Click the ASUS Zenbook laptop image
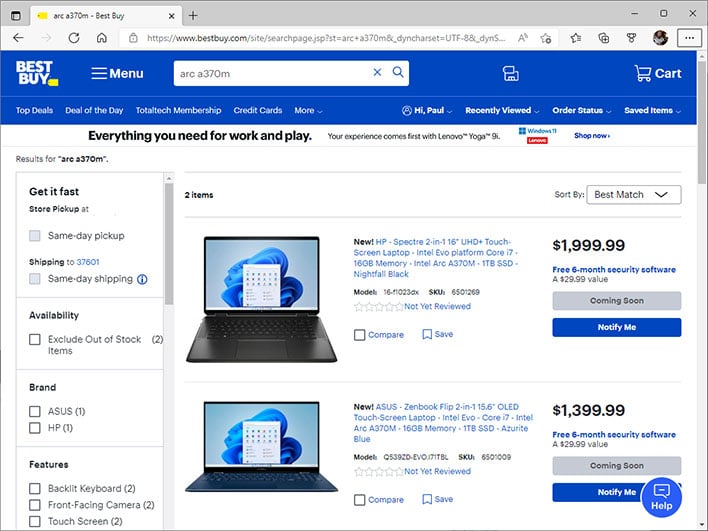This screenshot has width=708, height=531. tap(261, 447)
